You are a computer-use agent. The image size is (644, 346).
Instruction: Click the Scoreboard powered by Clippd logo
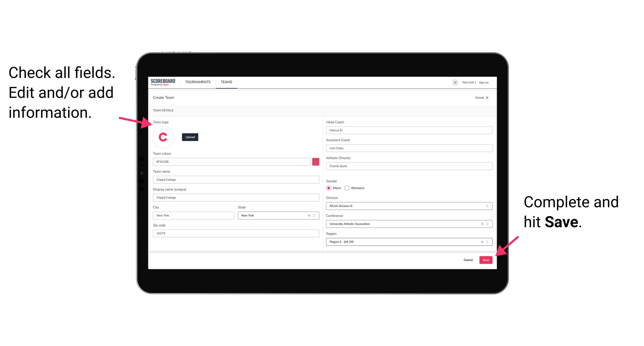click(163, 82)
